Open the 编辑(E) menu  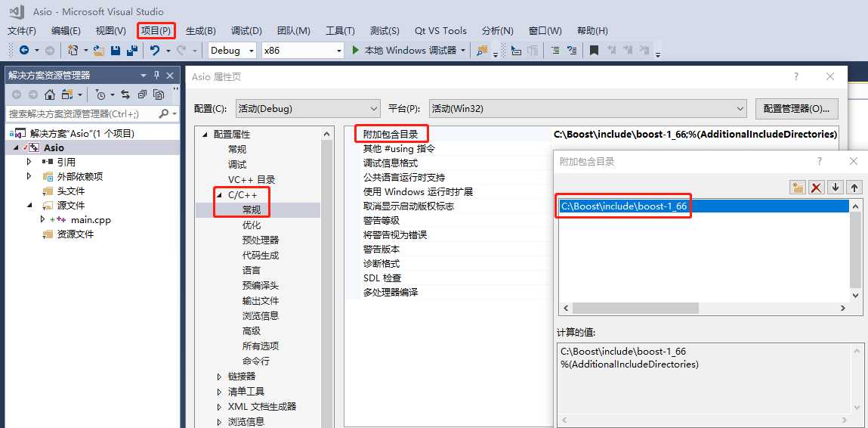pos(66,31)
